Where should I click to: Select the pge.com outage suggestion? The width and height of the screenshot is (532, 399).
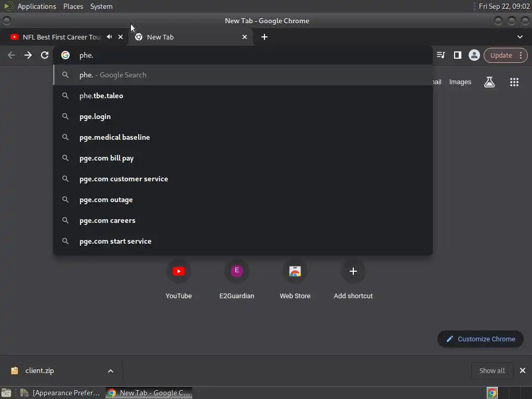[x=243, y=199]
